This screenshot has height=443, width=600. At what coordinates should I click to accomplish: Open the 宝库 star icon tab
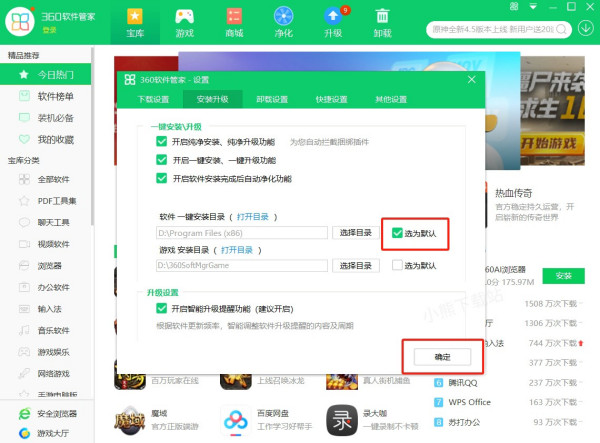tap(135, 23)
